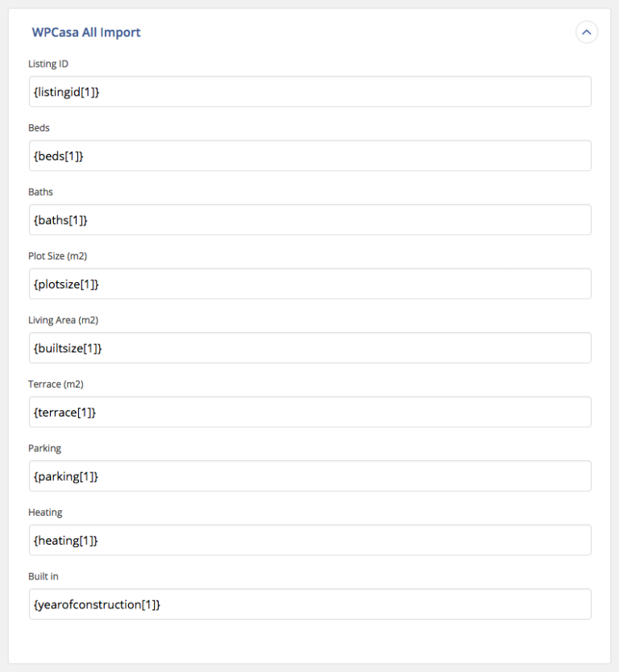Select the {listingid[1]} placeholder text field

[309, 91]
